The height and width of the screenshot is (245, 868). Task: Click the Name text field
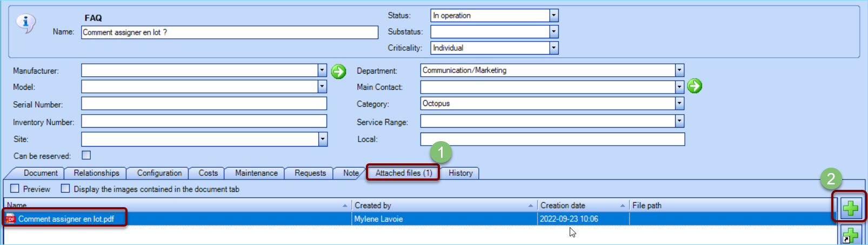coord(229,32)
